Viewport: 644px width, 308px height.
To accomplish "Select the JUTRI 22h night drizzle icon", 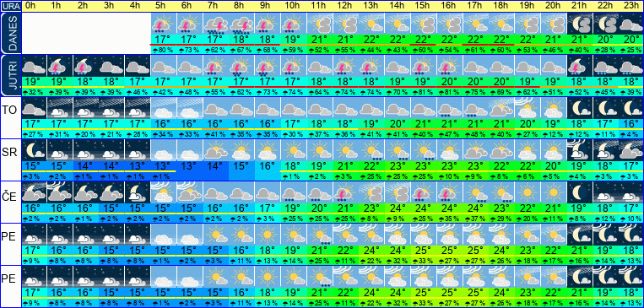I will click(x=605, y=66).
